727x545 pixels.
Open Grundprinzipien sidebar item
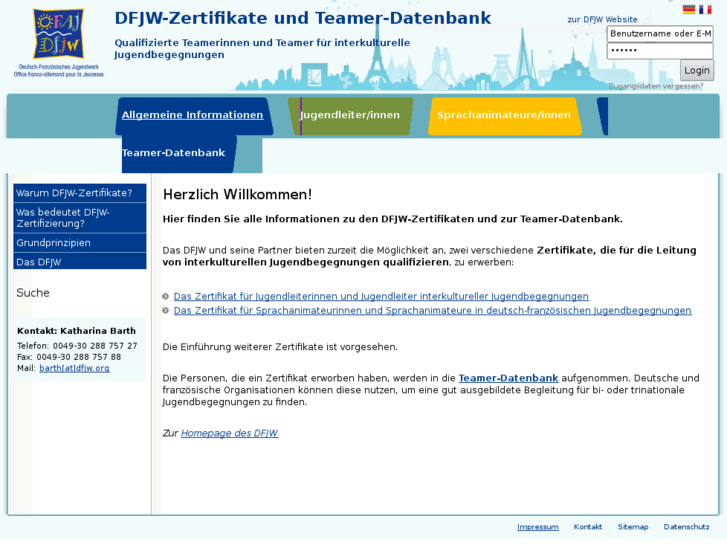[80, 243]
